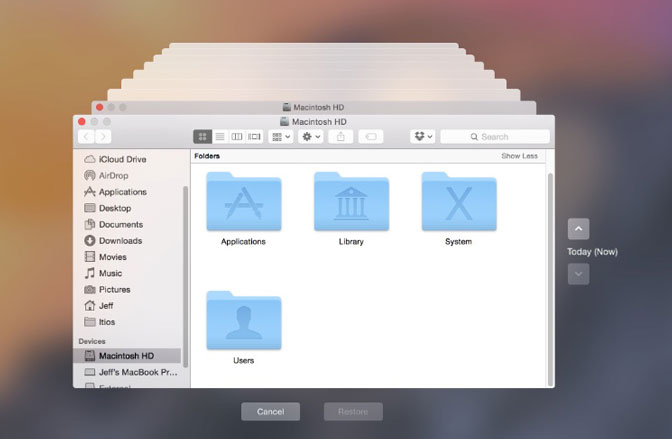Click the file area vertical scrollbar
Viewport: 672px width, 439px height.
550,279
